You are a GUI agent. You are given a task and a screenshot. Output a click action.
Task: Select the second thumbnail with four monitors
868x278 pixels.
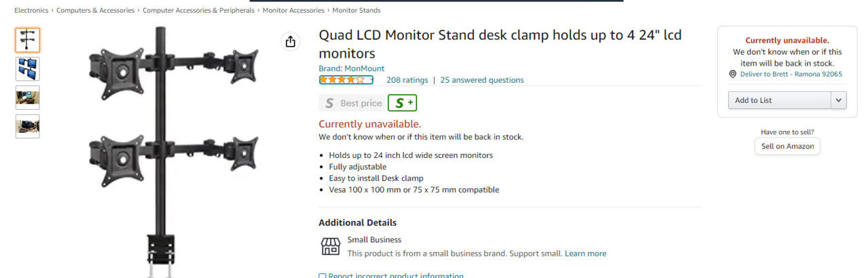click(x=28, y=68)
